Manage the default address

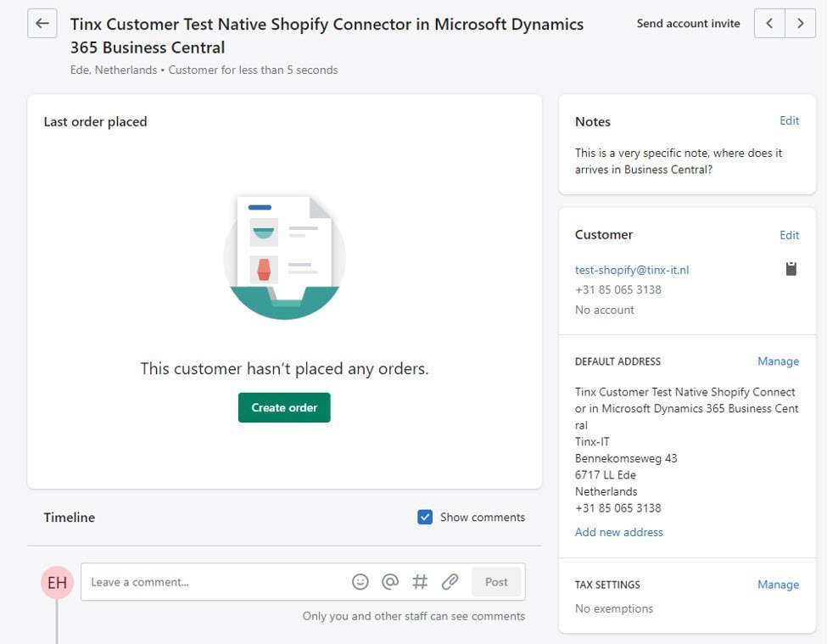click(778, 361)
